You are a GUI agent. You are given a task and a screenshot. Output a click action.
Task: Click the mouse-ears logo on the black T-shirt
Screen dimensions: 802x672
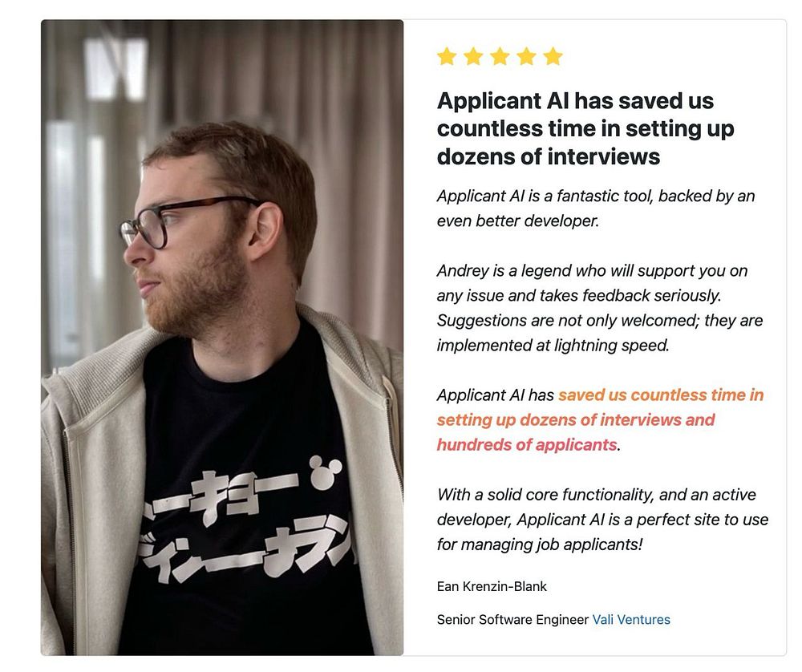[326, 471]
